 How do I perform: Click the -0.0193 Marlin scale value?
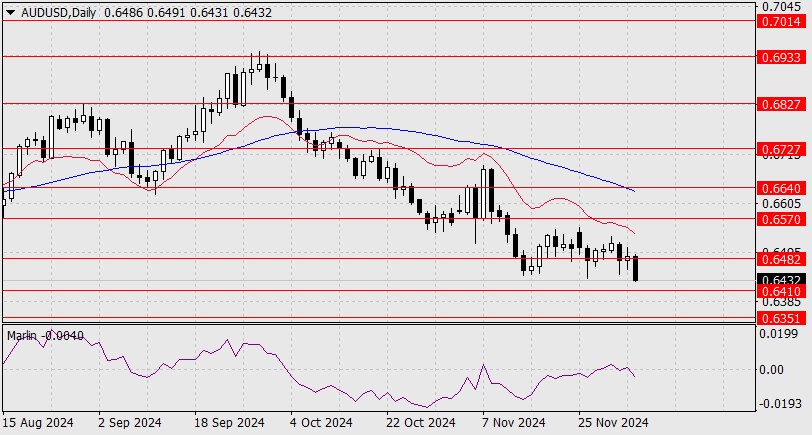(778, 404)
